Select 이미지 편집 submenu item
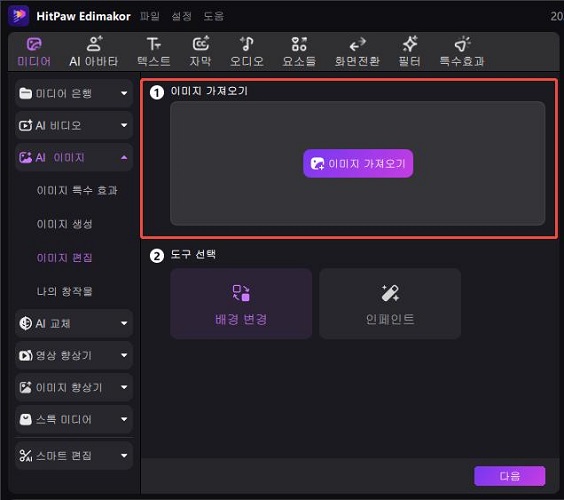The width and height of the screenshot is (564, 500). [64, 258]
